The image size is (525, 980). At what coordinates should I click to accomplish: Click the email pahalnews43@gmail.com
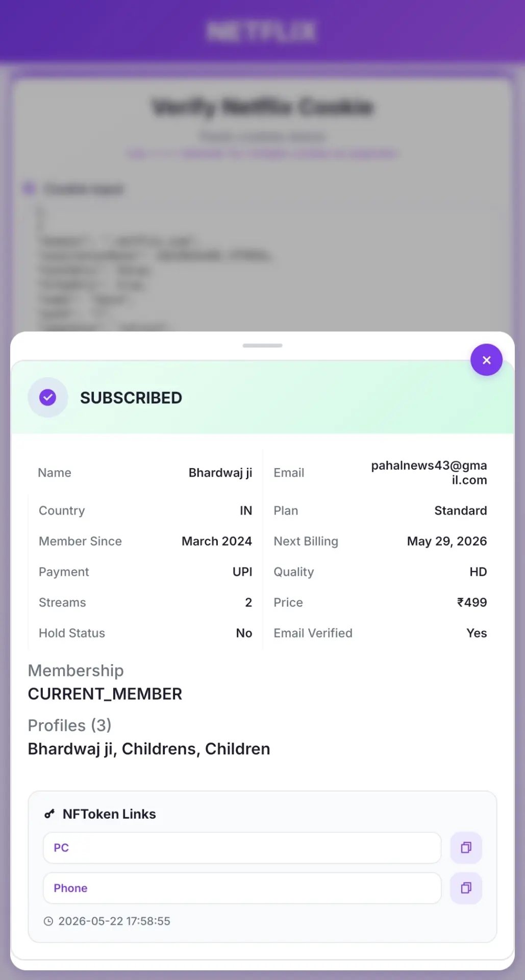point(429,473)
